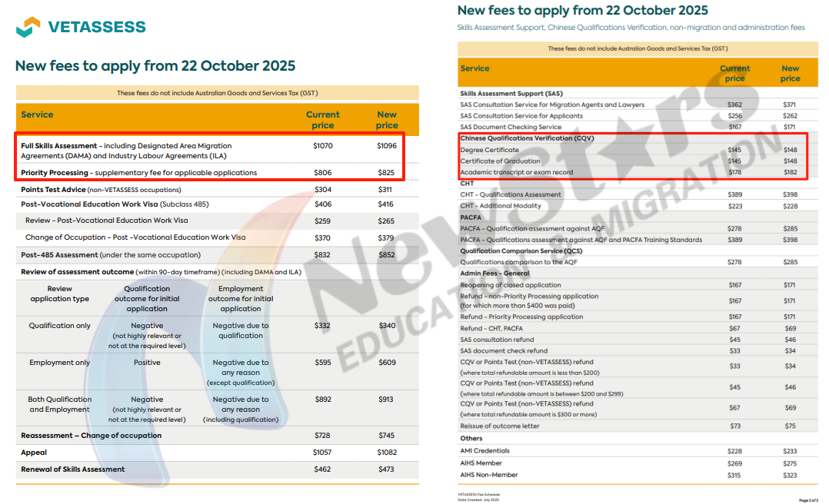Click the VETASSESS logo emblem
Image resolution: width=829 pixels, height=504 pixels.
[28, 27]
